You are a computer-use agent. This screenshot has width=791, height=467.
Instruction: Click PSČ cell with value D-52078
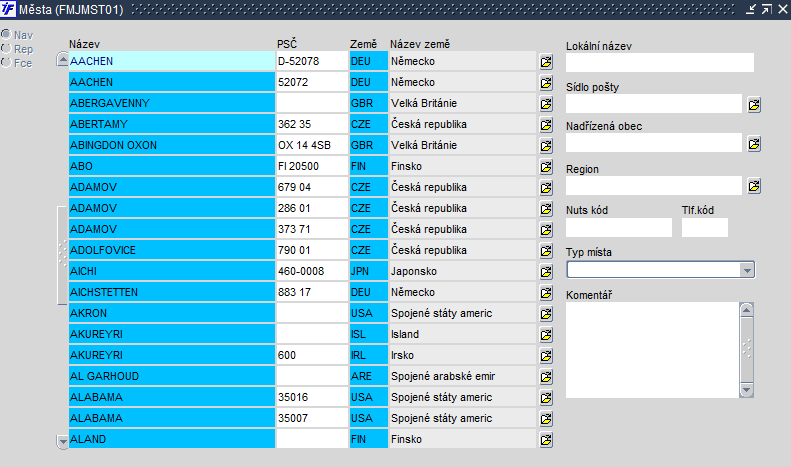pos(312,61)
